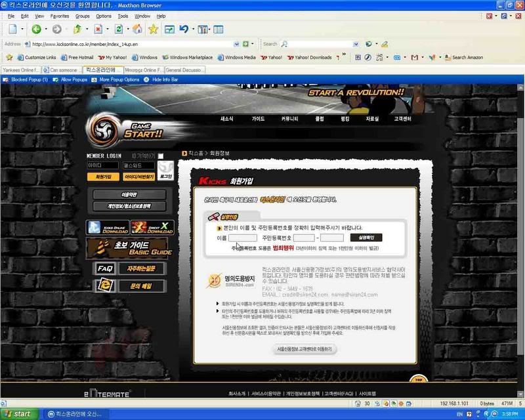
Task: Open the dropdown arrow beside the Back button
Action: pos(45,30)
